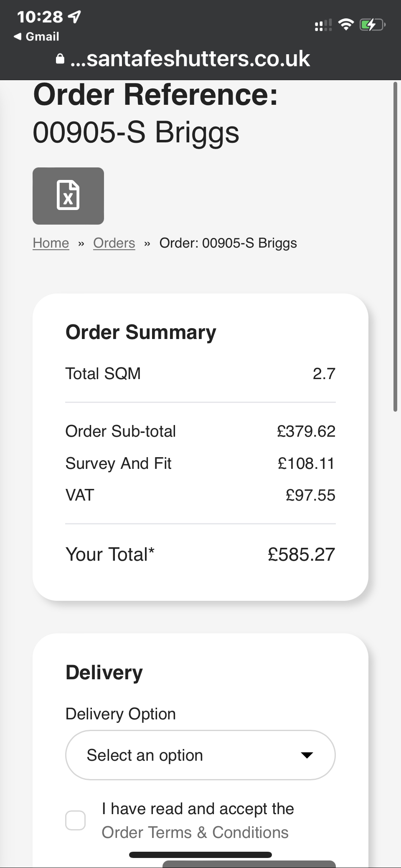Tap the Wi-Fi status icon
The width and height of the screenshot is (401, 868).
click(345, 25)
